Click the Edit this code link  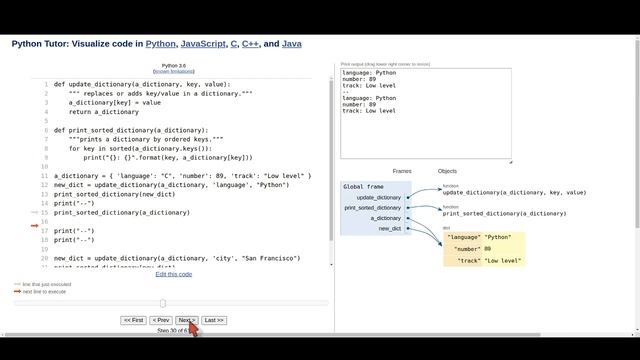tap(173, 274)
